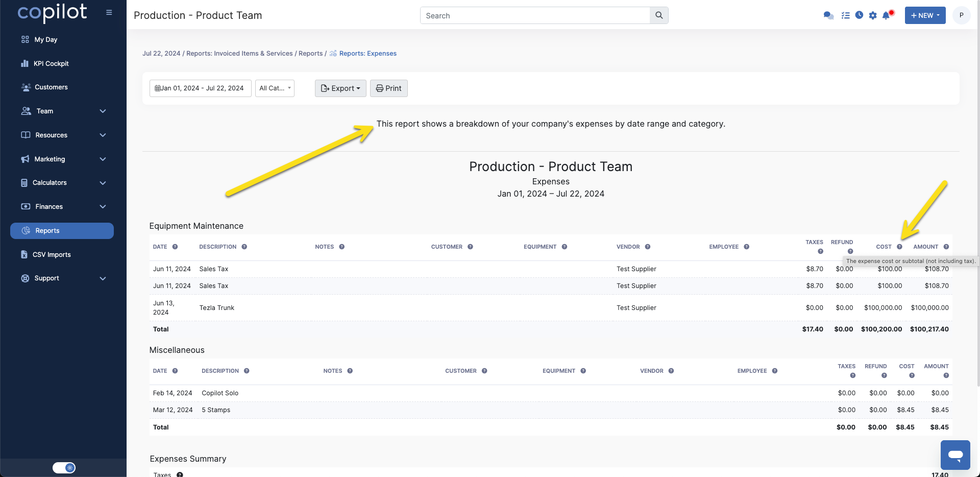Click the DATE help icon in Equipment Maintenance

175,247
